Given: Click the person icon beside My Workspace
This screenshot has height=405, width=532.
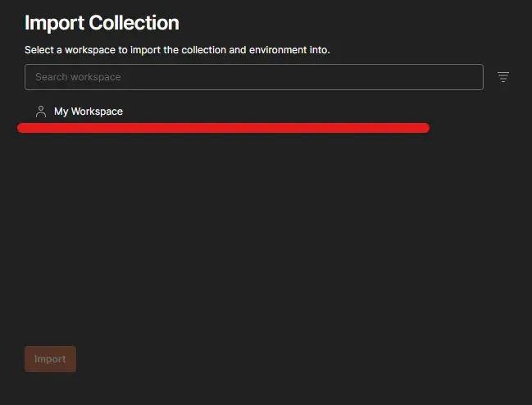Looking at the screenshot, I should click(41, 111).
